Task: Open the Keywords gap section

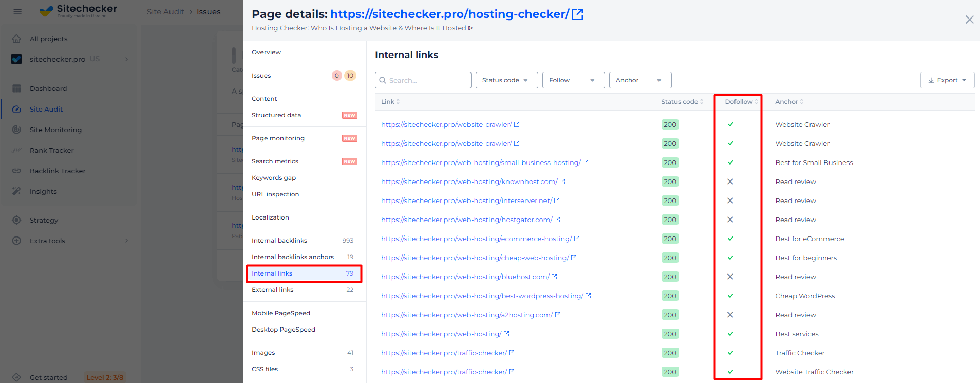Action: pyautogui.click(x=274, y=178)
